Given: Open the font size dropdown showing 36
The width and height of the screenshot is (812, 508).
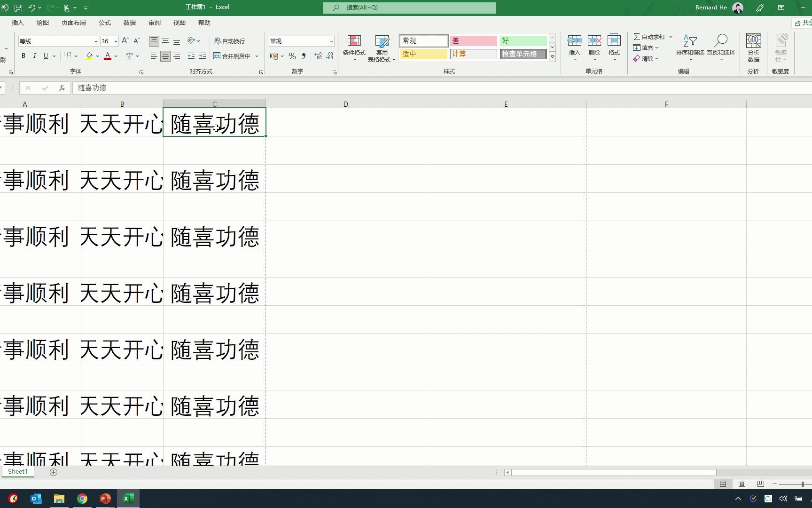Looking at the screenshot, I should (x=116, y=41).
